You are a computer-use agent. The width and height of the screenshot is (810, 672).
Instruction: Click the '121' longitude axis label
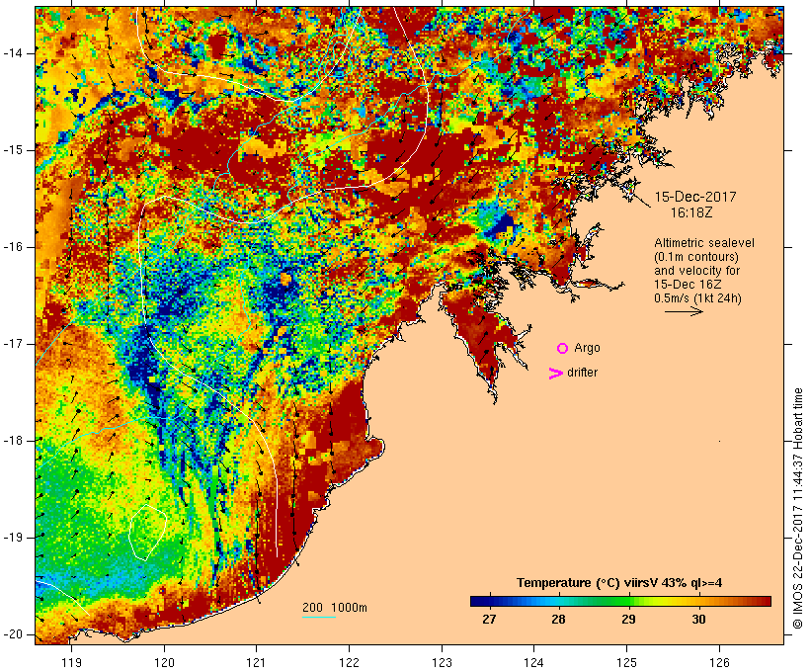[257, 662]
